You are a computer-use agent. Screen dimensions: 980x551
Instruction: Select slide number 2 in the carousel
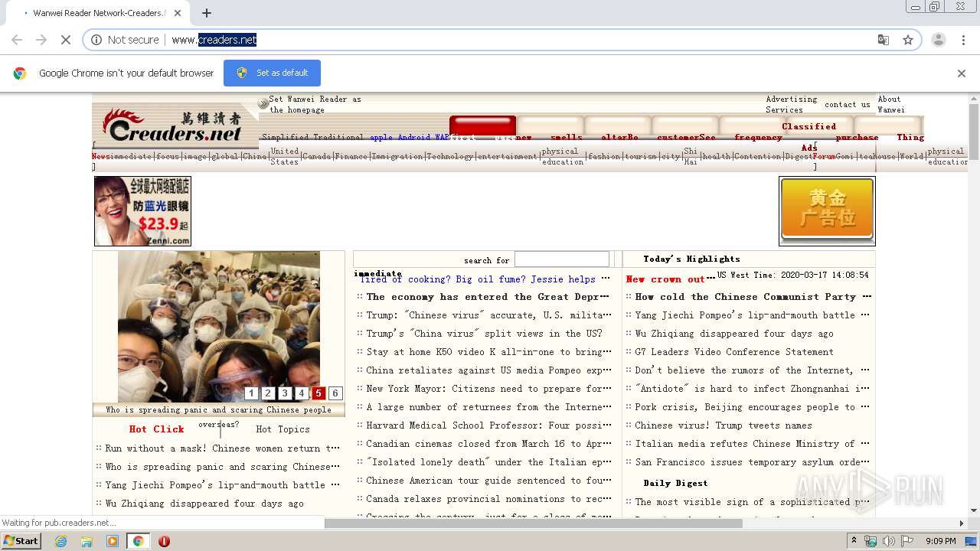(x=268, y=393)
